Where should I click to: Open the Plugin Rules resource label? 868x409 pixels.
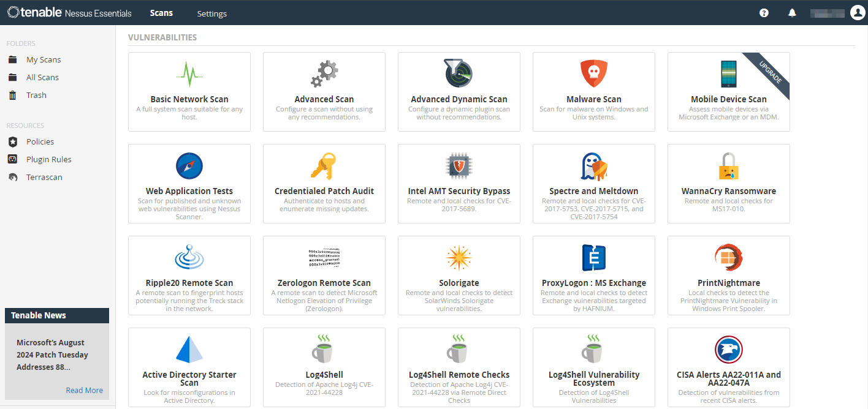pyautogui.click(x=49, y=159)
